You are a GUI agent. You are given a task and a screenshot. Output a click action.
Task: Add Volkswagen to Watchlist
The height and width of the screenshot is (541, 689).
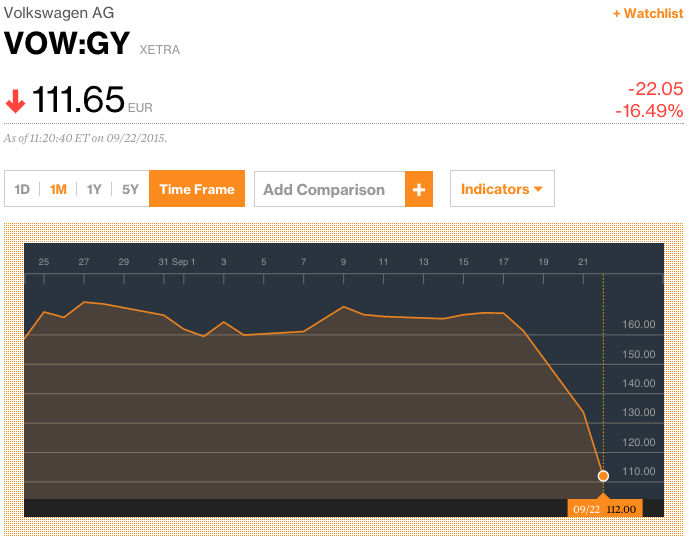[647, 13]
